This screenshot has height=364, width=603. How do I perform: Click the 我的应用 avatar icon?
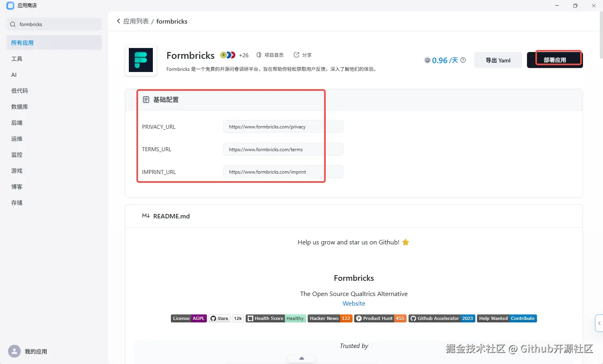[14, 351]
